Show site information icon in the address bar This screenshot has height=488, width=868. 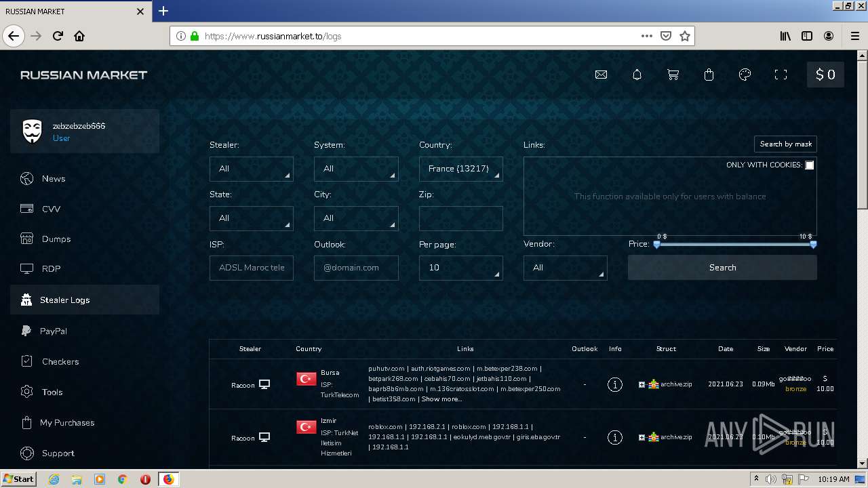181,36
